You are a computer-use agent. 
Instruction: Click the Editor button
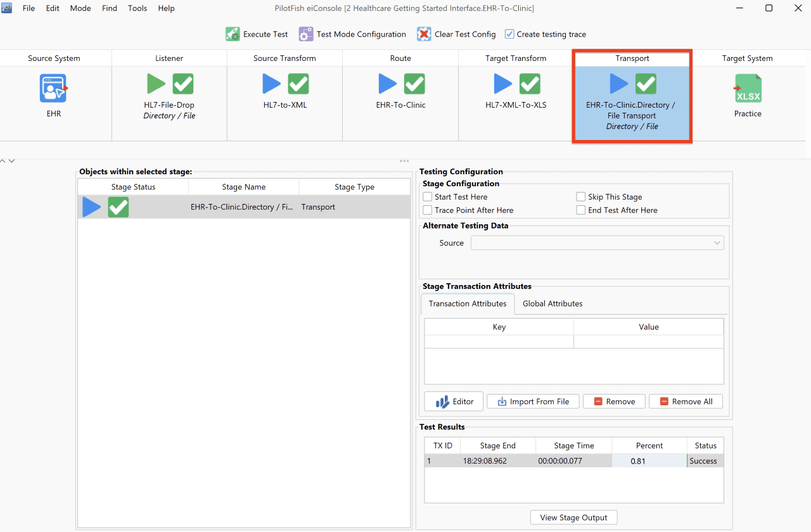tap(454, 402)
